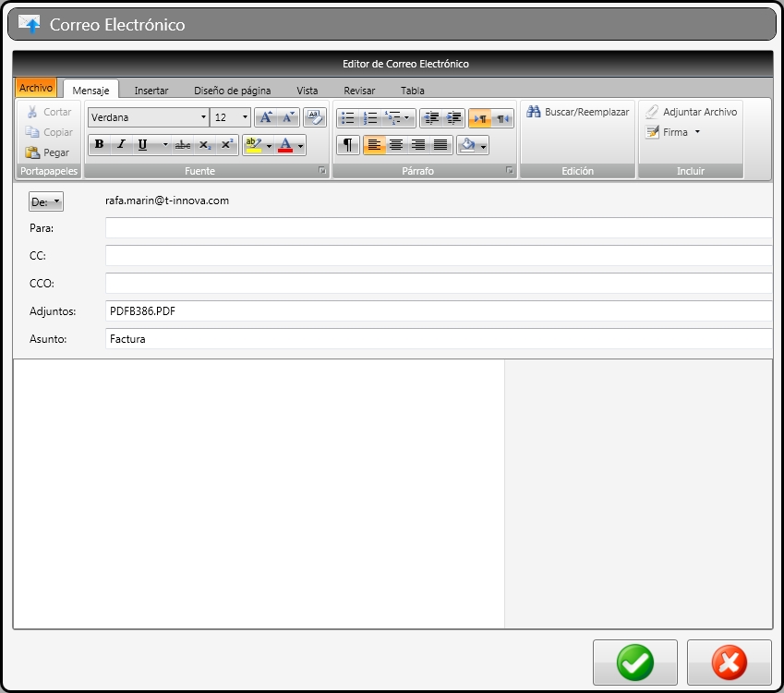The height and width of the screenshot is (693, 784).
Task: Toggle italic formatting
Action: click(x=120, y=145)
